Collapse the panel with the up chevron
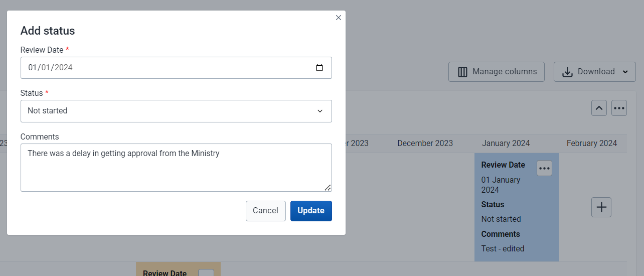Image resolution: width=644 pixels, height=276 pixels. click(599, 108)
